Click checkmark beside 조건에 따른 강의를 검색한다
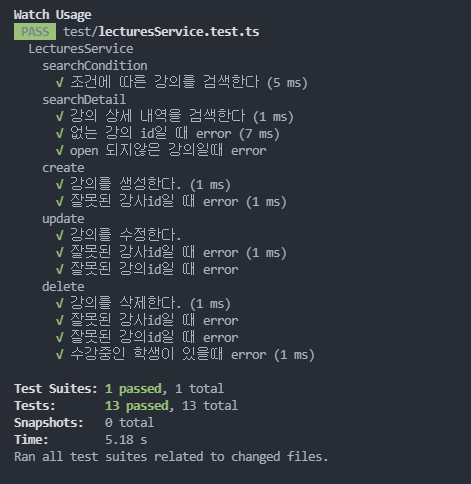 click(59, 83)
